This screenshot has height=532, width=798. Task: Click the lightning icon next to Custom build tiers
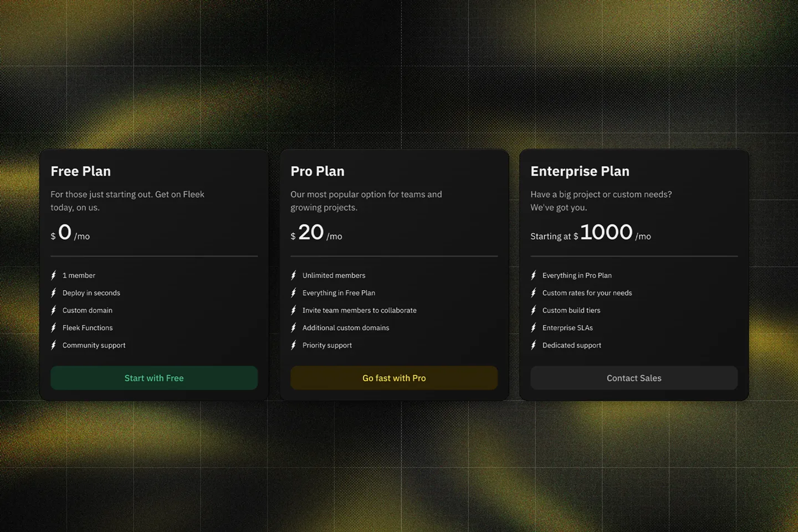pos(534,310)
